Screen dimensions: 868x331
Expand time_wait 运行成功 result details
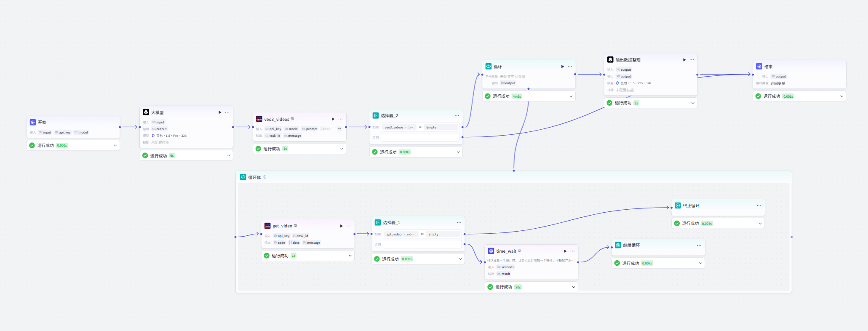point(573,287)
